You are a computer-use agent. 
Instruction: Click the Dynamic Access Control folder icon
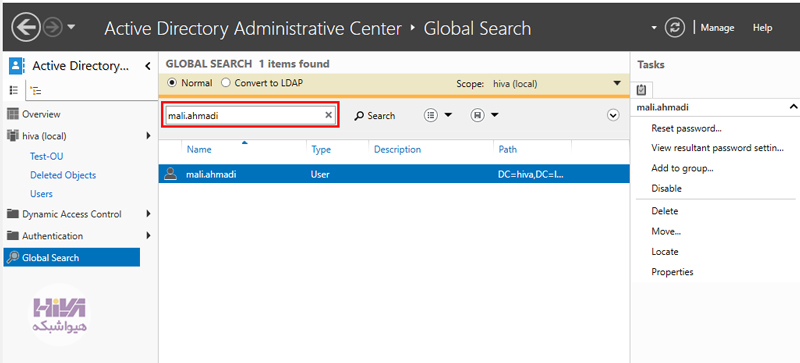[13, 214]
